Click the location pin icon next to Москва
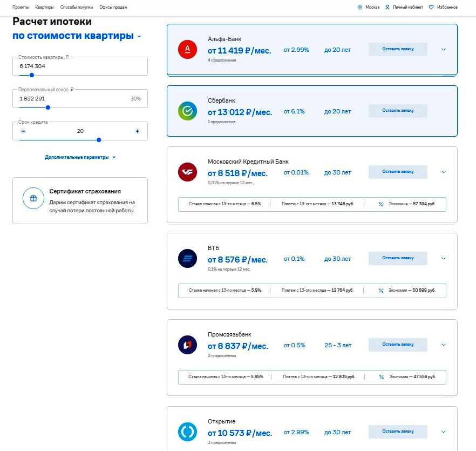This screenshot has height=451, width=476. (360, 8)
